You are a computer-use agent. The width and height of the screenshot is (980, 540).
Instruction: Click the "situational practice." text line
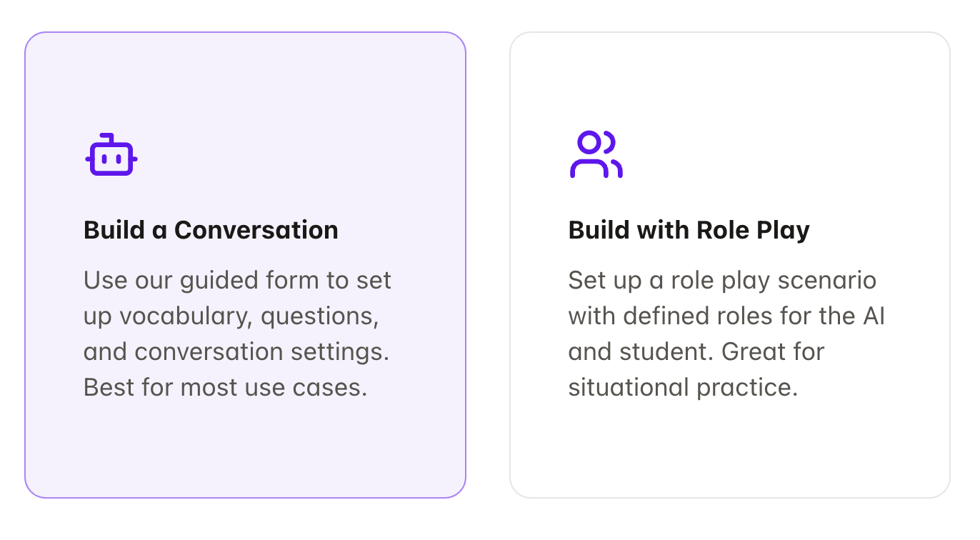(x=683, y=387)
